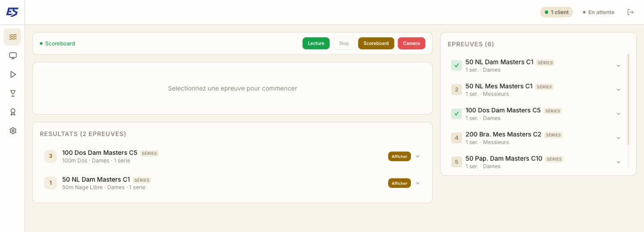This screenshot has height=232, width=644.
Task: Click the red Camera button
Action: pyautogui.click(x=411, y=43)
